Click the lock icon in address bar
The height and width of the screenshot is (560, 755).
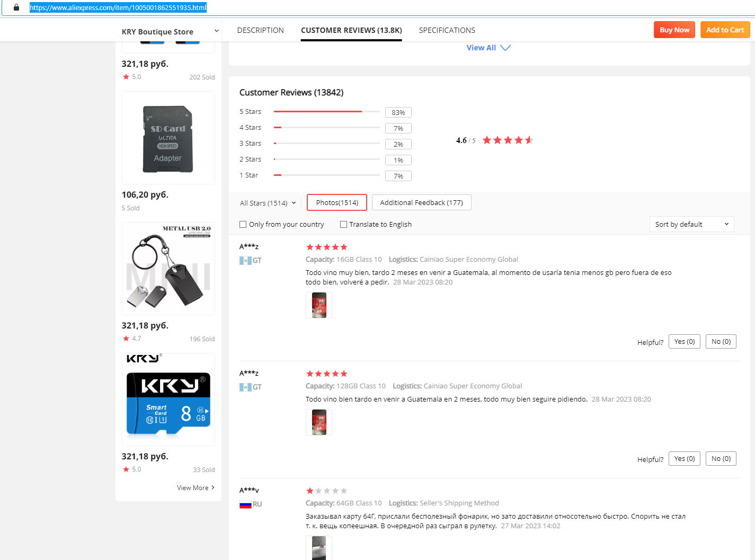pyautogui.click(x=16, y=7)
